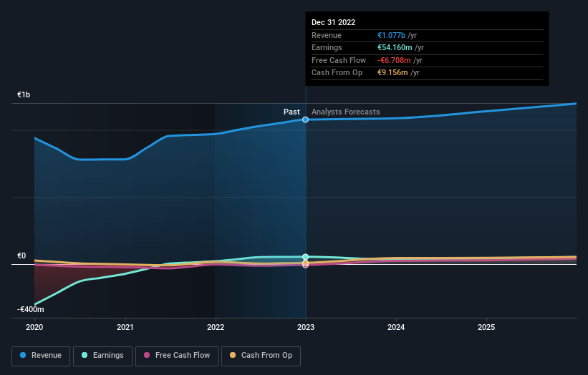Click the 2020 x-axis label
Screen dimensions: 588x375
34,328
